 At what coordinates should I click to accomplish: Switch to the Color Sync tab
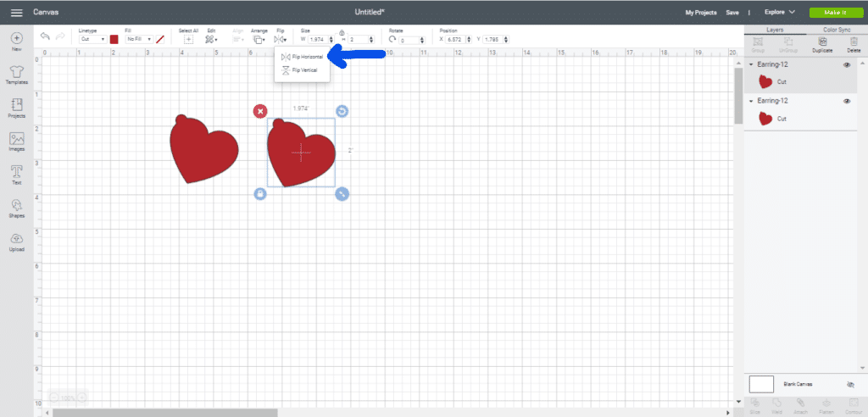click(837, 30)
